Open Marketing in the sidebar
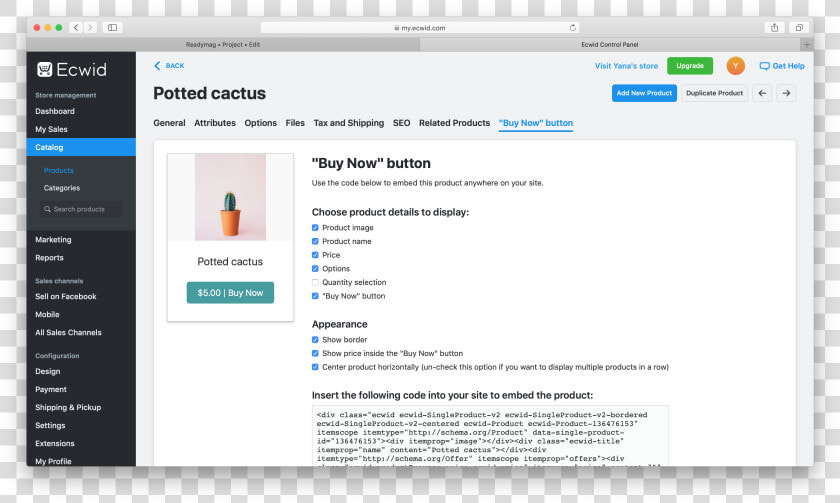The width and height of the screenshot is (840, 503). [x=53, y=239]
